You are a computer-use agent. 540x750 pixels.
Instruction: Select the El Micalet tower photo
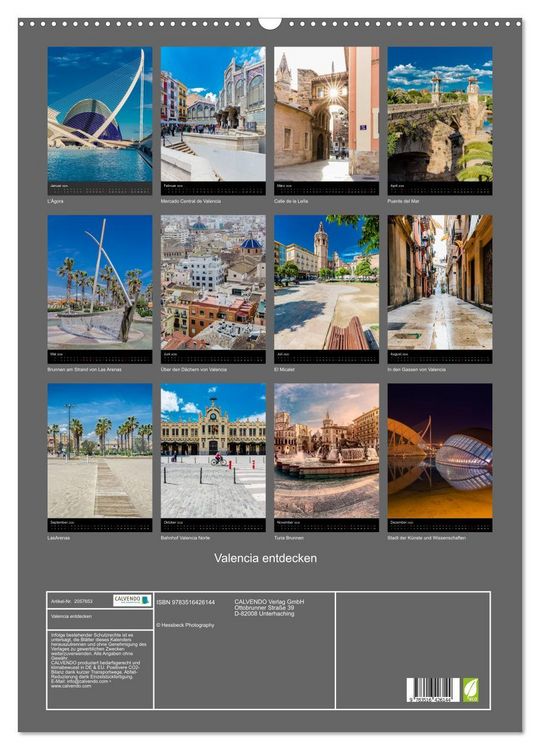click(326, 282)
